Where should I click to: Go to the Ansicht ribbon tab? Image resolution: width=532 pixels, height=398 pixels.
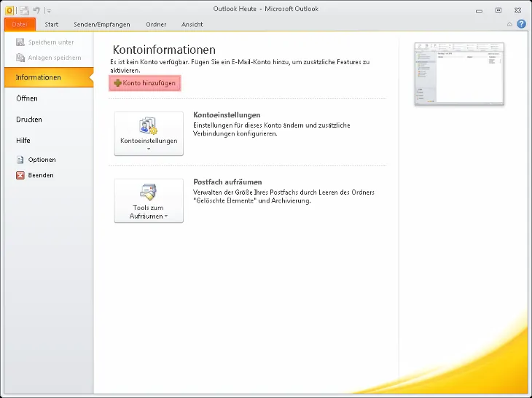tap(192, 24)
